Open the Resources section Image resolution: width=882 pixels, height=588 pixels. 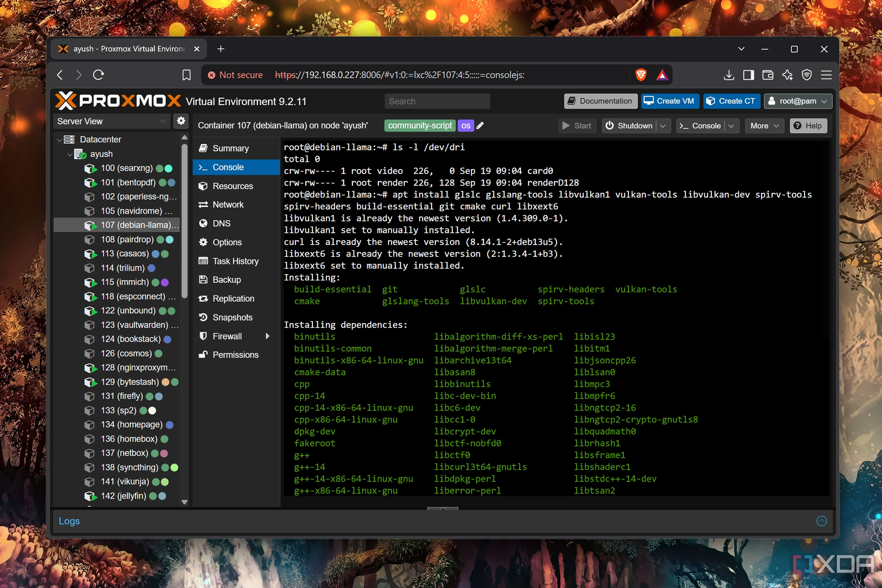click(x=236, y=186)
